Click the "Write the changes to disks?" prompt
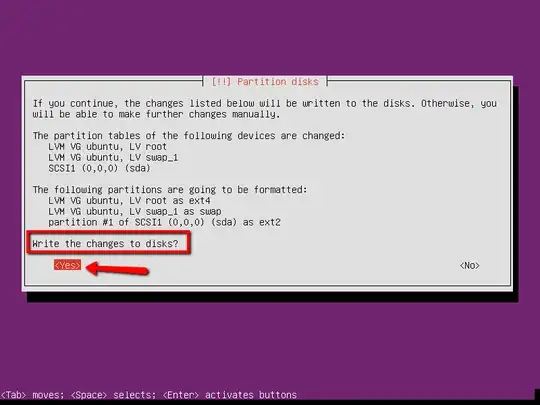540x405 pixels. click(x=105, y=244)
